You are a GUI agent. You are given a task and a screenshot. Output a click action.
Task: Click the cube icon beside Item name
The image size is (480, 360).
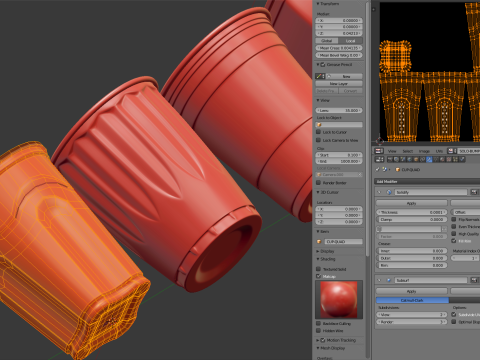[x=319, y=242]
